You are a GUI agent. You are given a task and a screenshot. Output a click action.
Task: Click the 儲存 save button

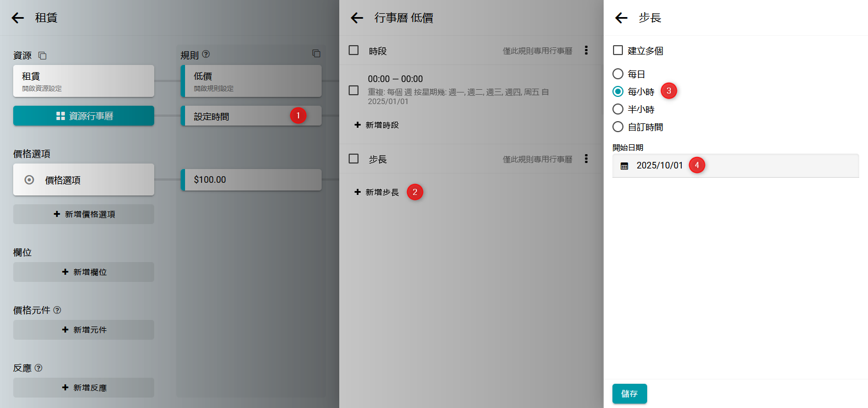click(x=630, y=394)
